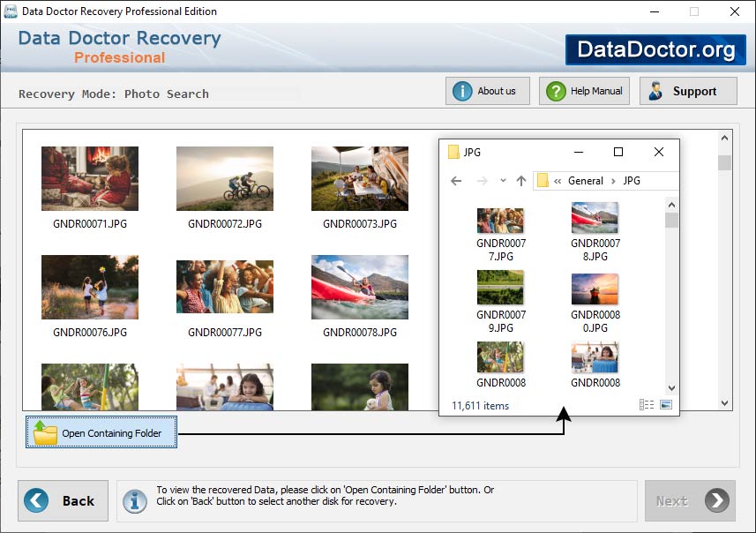Select the girl on blue pillow thumbnail
This screenshot has width=756, height=533.
[225, 387]
